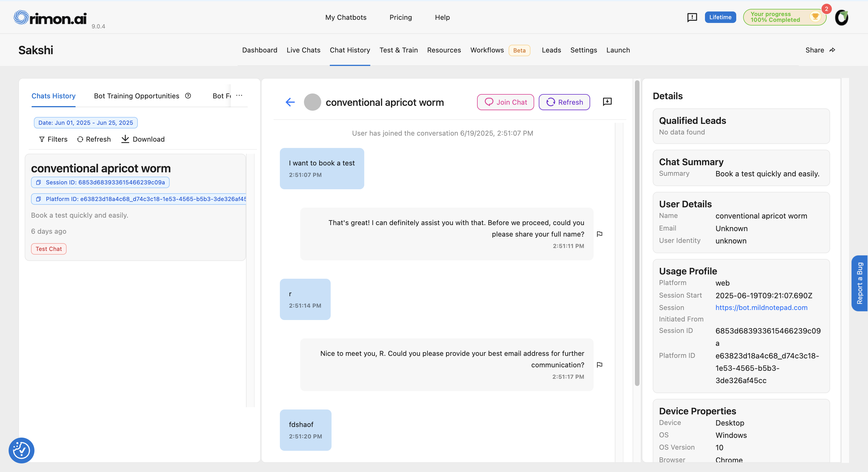Screen dimensions: 868x472
Task: Open the three-dots tab overflow menu
Action: coord(239,95)
